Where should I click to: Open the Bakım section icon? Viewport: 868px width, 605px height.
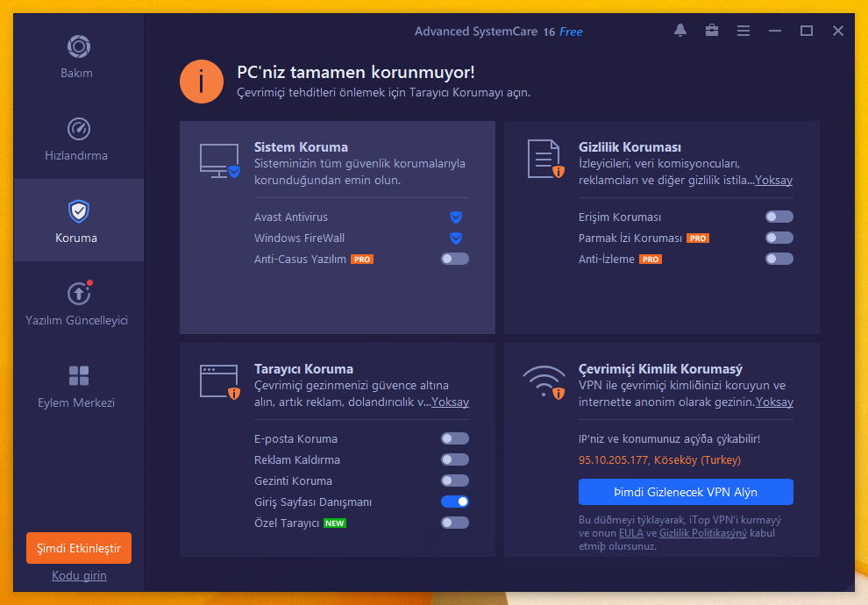(x=79, y=46)
